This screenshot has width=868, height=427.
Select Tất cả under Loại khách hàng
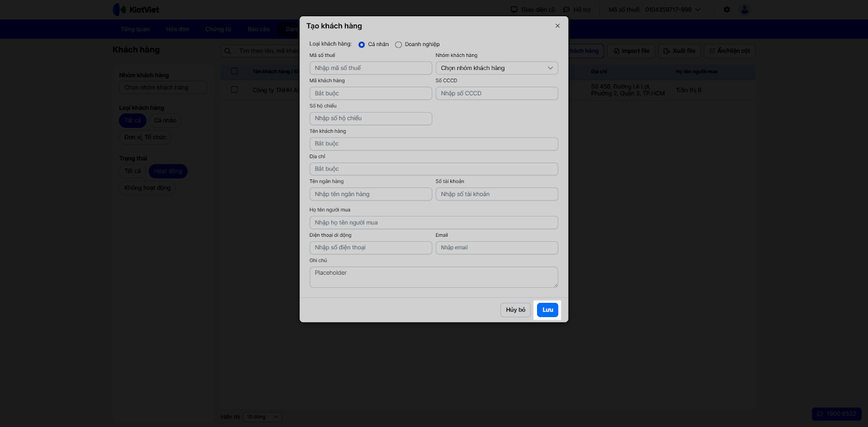[132, 120]
